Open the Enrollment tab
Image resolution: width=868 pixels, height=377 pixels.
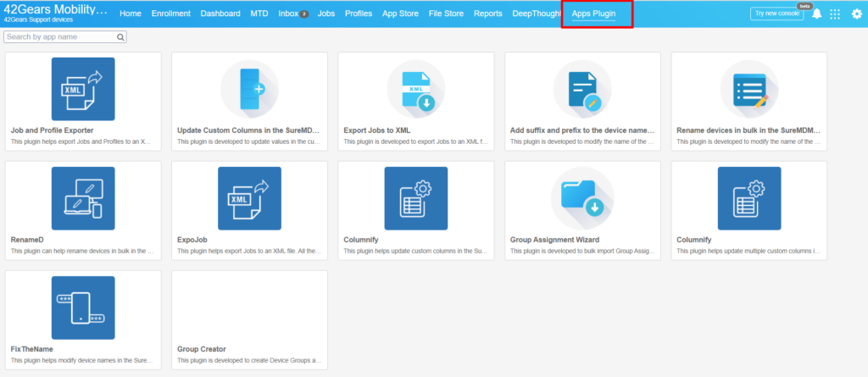click(171, 14)
